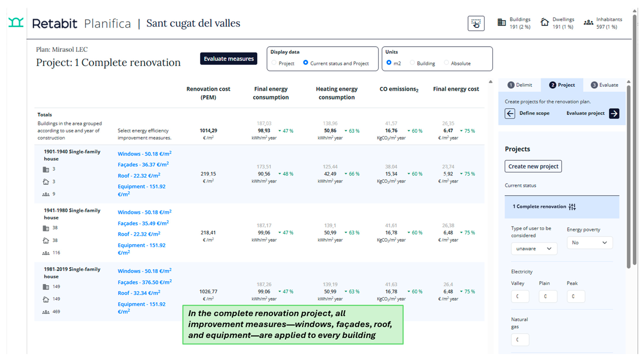Click the Valley electricity input field
Screen dimensions: 644x360
(x=520, y=296)
